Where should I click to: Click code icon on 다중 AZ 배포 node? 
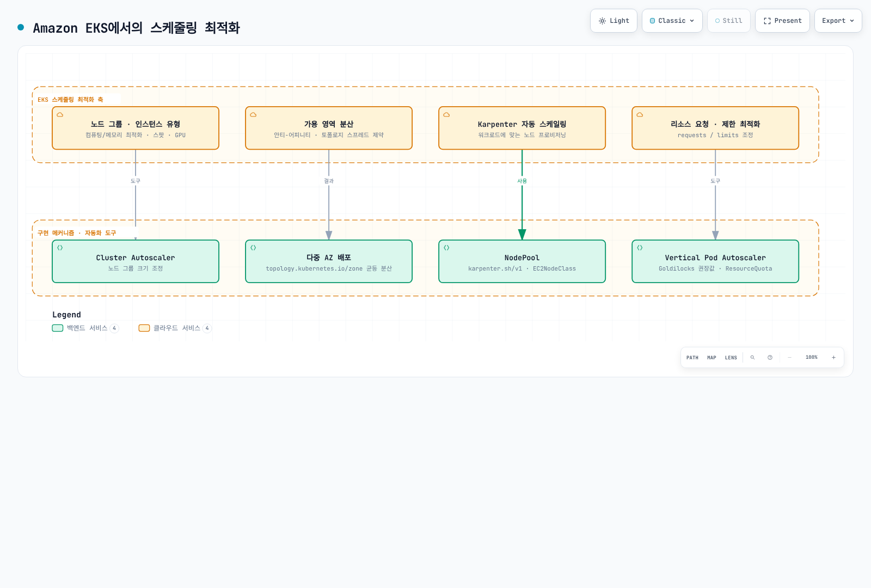point(253,248)
